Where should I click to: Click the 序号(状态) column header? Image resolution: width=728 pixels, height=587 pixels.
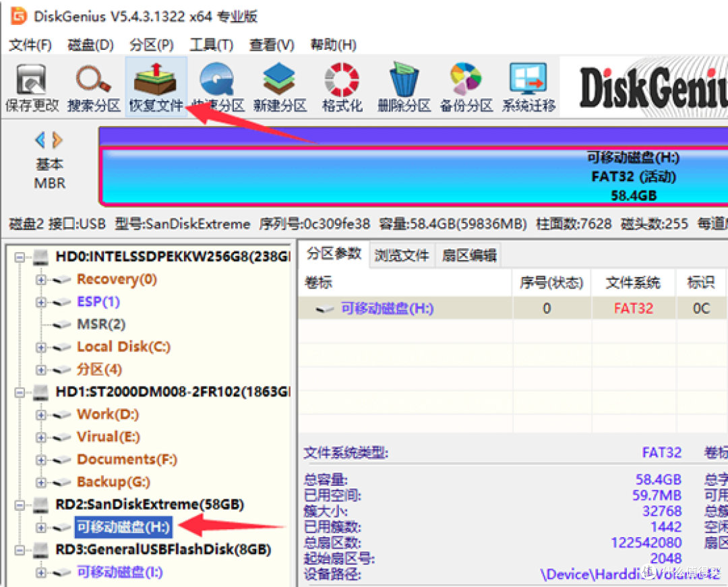tap(551, 282)
